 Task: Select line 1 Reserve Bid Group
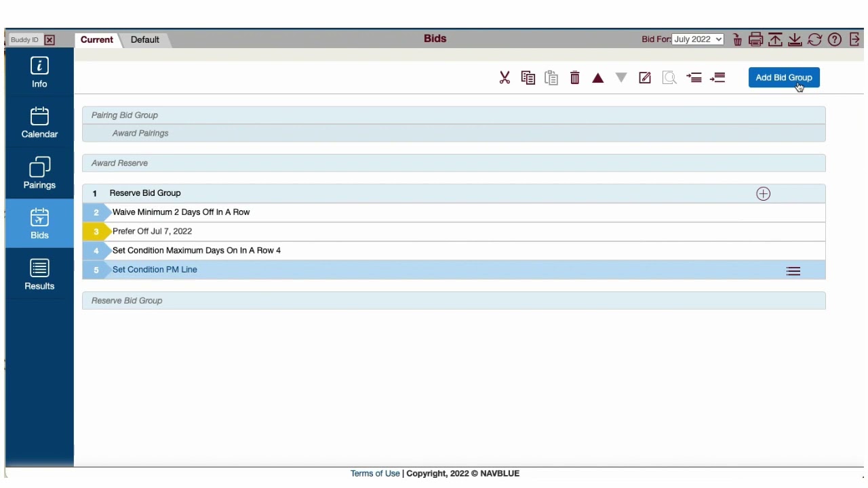[454, 193]
